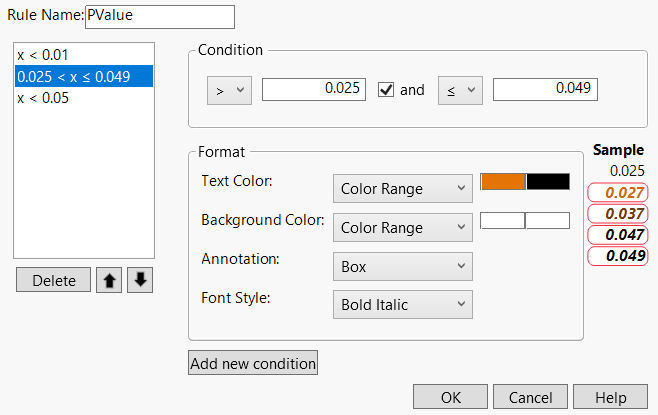The width and height of the screenshot is (658, 415).
Task: Select the 'x < 0.01' rule
Action: pos(43,55)
